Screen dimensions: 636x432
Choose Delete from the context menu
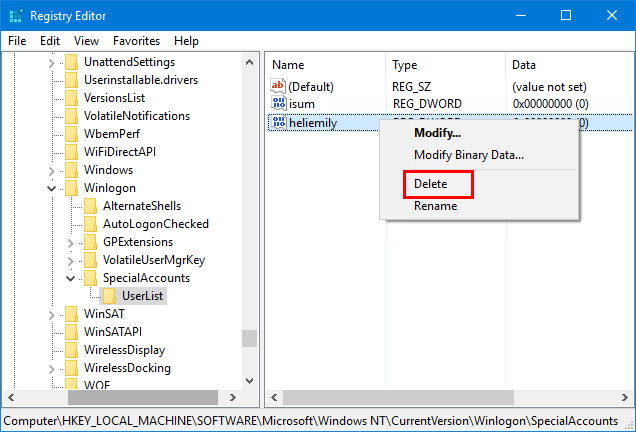tap(431, 185)
